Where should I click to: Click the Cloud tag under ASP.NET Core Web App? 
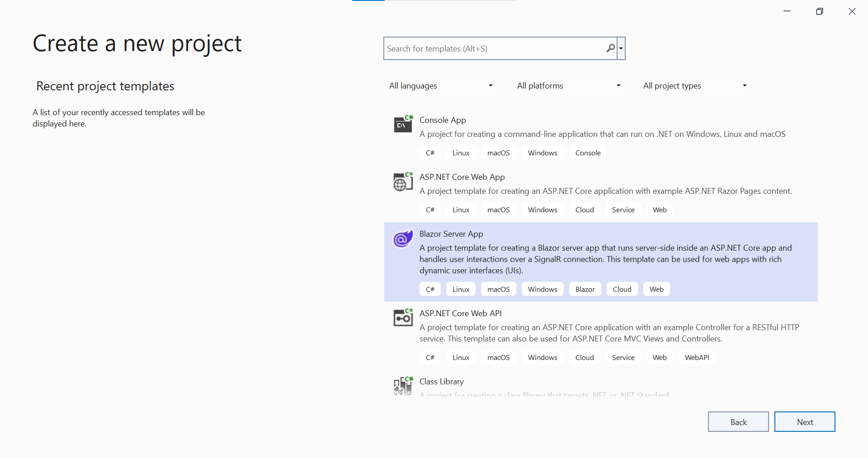(x=584, y=210)
